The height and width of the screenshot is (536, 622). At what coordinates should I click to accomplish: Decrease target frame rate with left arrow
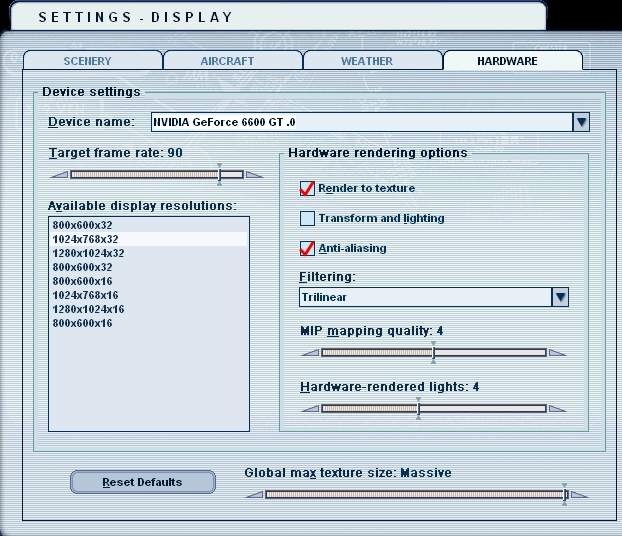click(x=59, y=175)
